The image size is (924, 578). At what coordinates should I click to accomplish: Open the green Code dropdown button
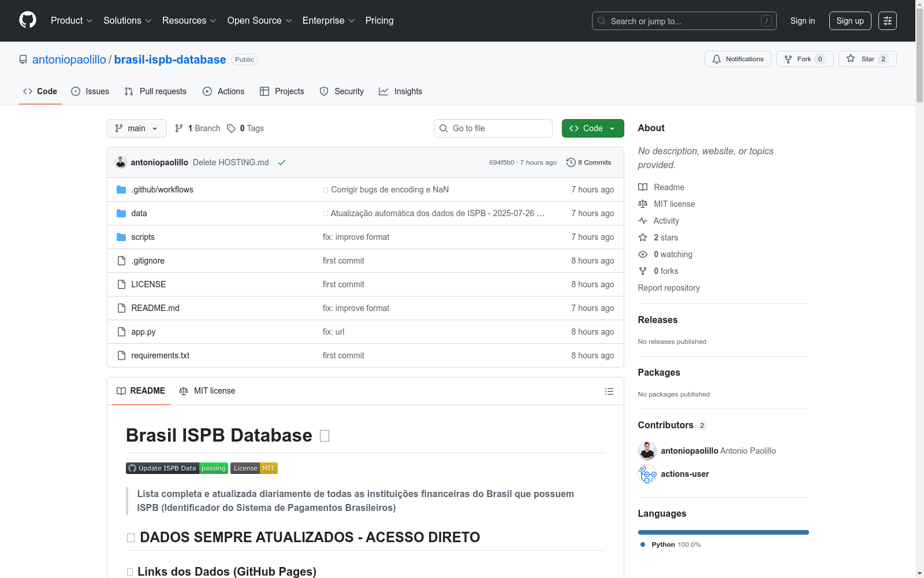click(x=593, y=128)
